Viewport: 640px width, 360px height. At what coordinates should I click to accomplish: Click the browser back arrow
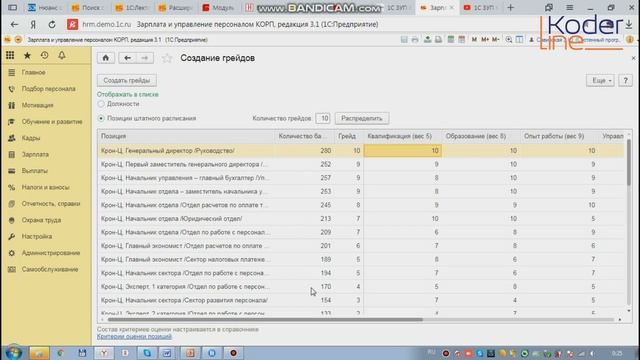click(x=14, y=24)
